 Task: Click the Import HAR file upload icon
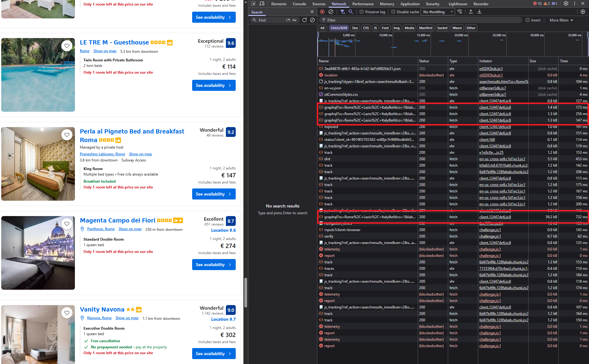tap(471, 12)
